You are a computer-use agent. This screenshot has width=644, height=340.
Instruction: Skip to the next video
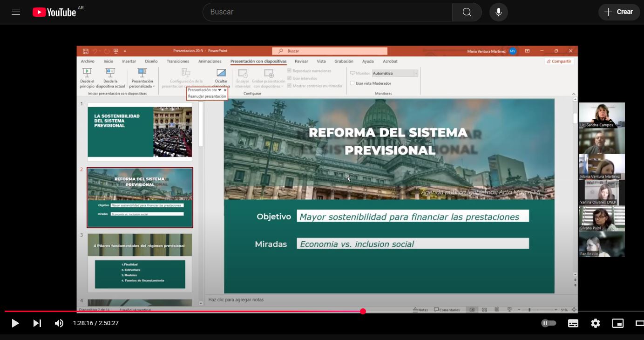[37, 323]
